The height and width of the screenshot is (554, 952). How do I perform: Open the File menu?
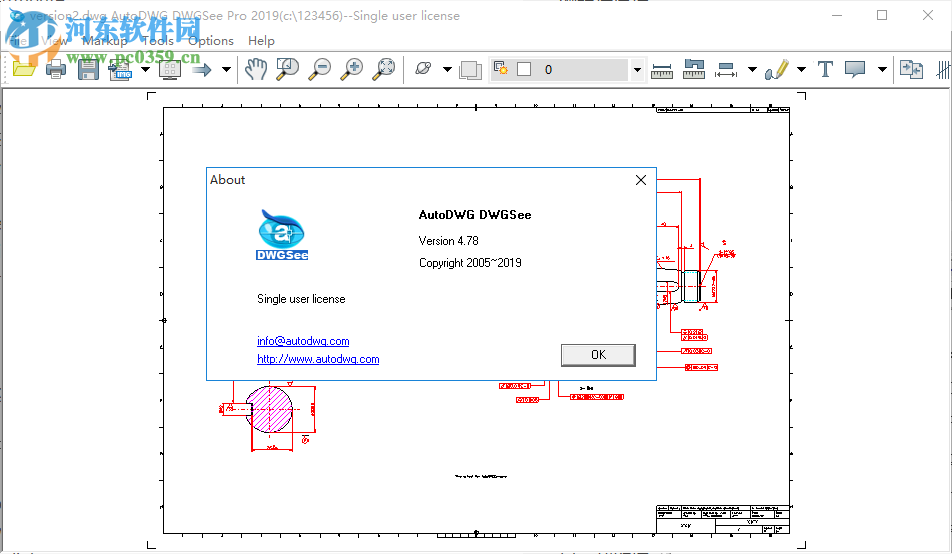(x=18, y=41)
